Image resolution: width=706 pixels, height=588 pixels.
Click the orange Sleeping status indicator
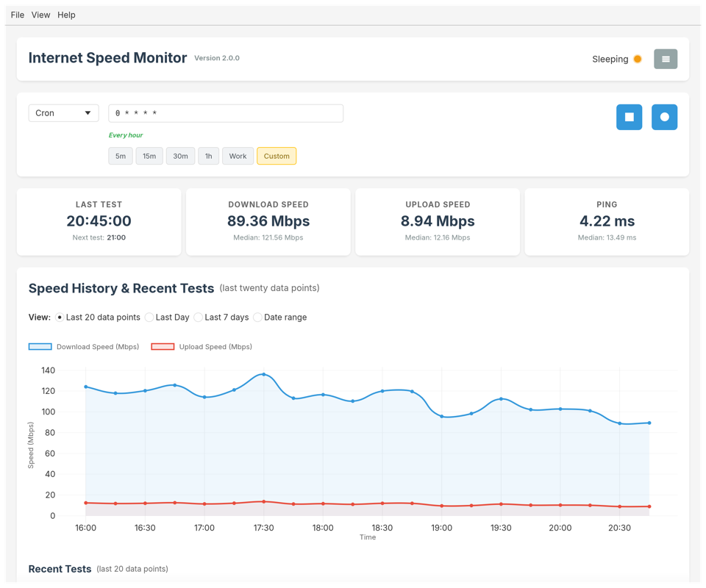pyautogui.click(x=638, y=59)
